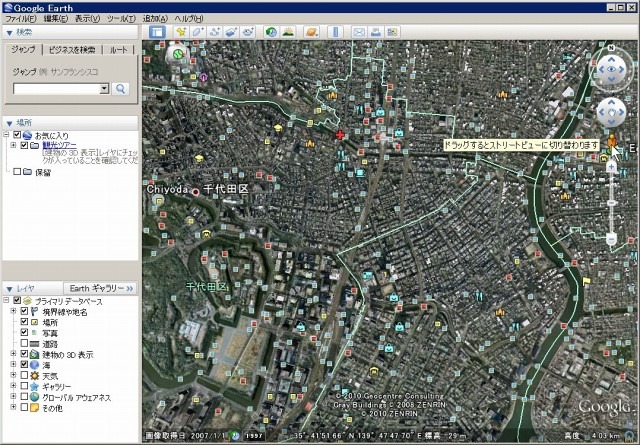Click the zoom slider track
The width and height of the screenshot is (640, 445).
point(611,202)
